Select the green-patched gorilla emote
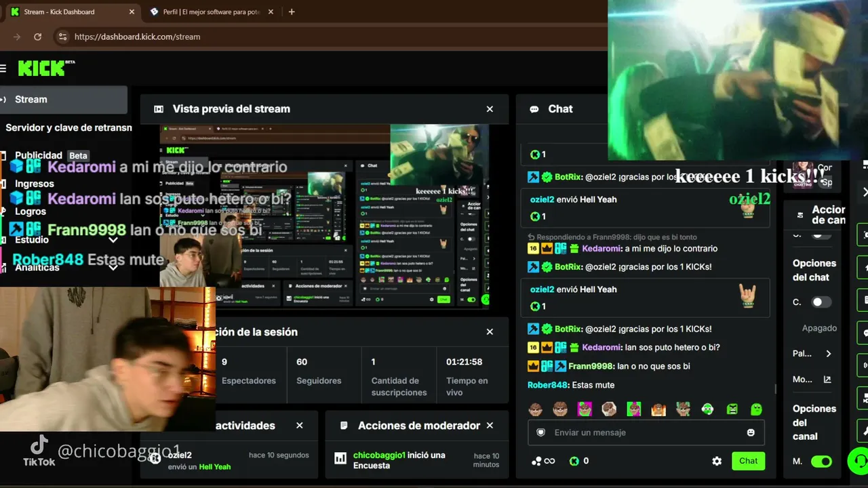 click(683, 409)
